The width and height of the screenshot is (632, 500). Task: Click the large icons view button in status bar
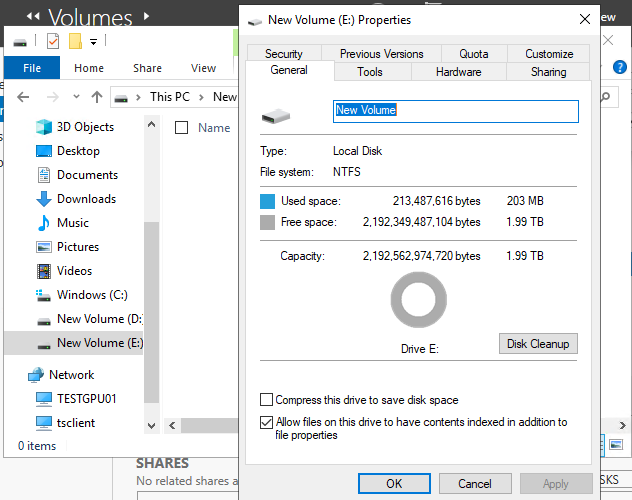[x=616, y=445]
